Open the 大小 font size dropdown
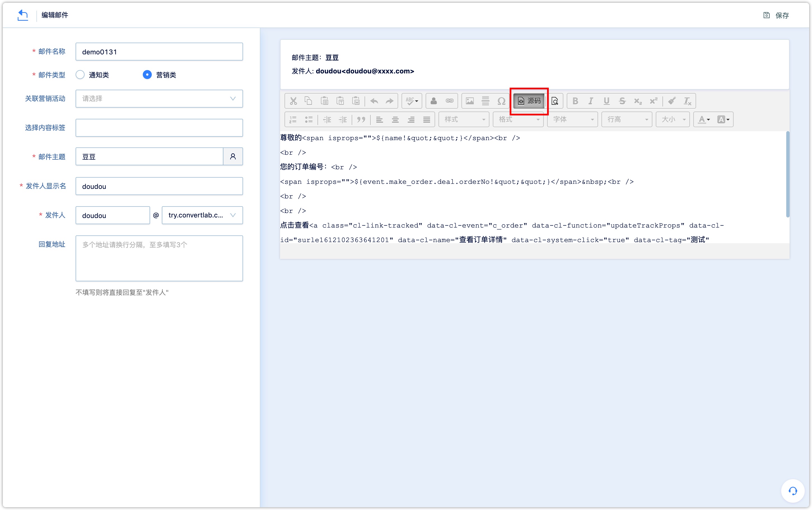The image size is (812, 510). click(x=673, y=119)
